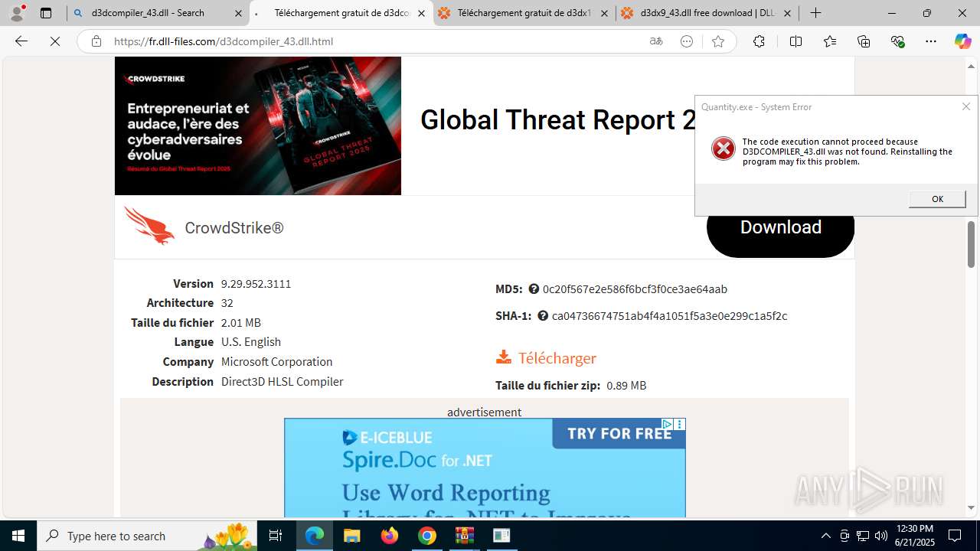
Task: Open the notification center
Action: pos(955,536)
